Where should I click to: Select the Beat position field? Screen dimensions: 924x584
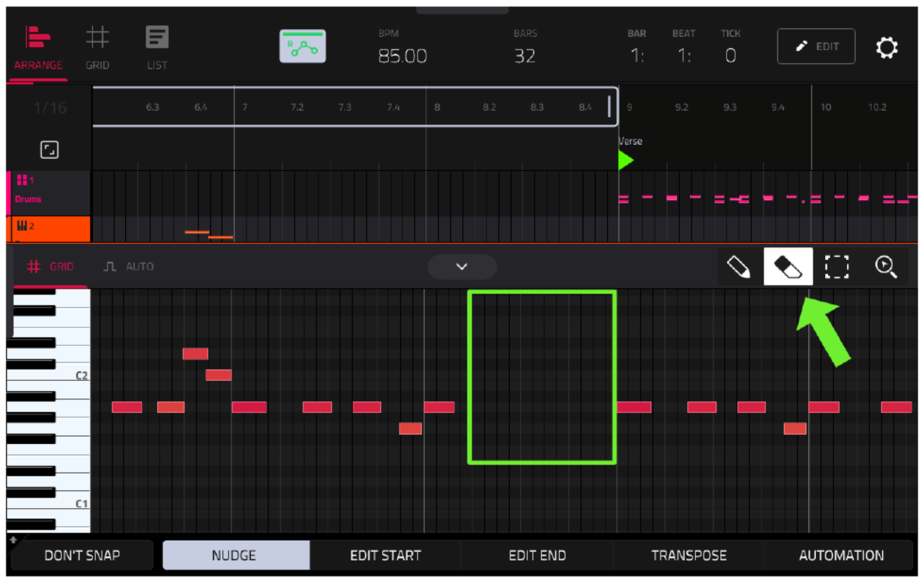[x=684, y=55]
